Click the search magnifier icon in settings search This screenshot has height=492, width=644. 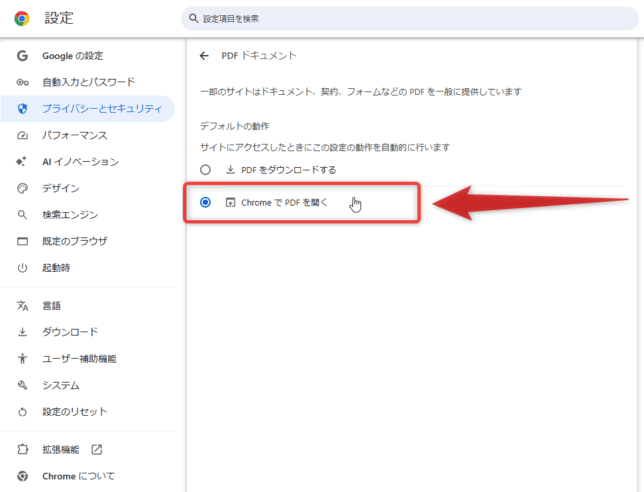[x=193, y=18]
